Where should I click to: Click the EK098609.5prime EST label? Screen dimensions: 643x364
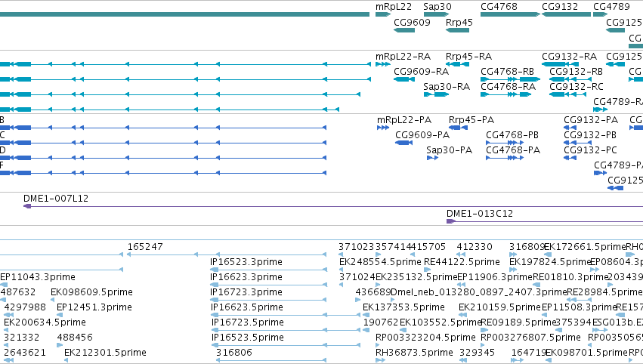click(x=92, y=292)
